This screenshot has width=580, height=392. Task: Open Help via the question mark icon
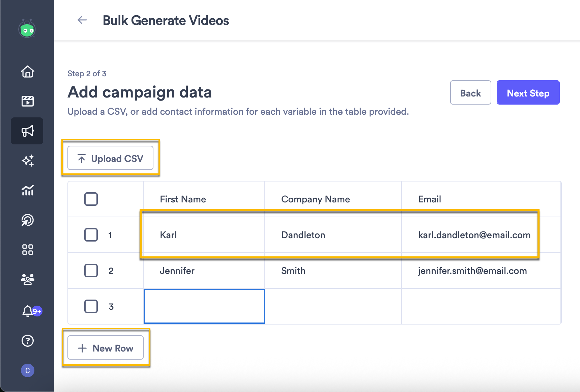click(27, 341)
